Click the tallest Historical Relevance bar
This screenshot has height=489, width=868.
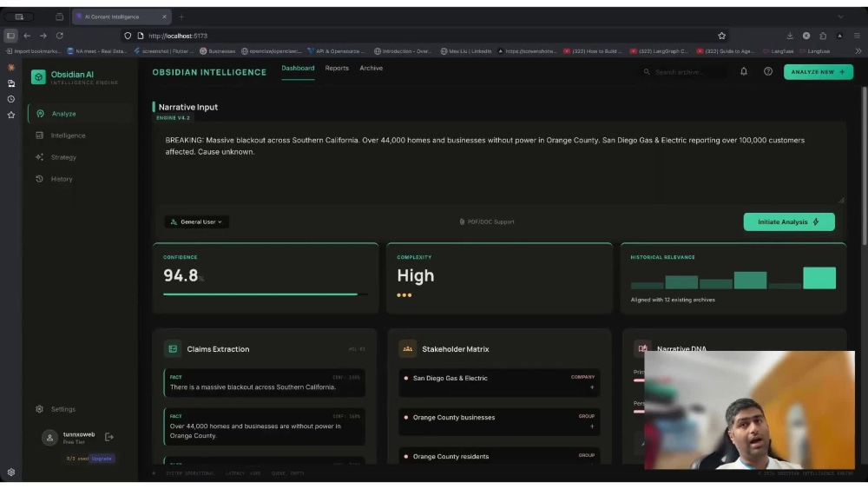tap(819, 278)
